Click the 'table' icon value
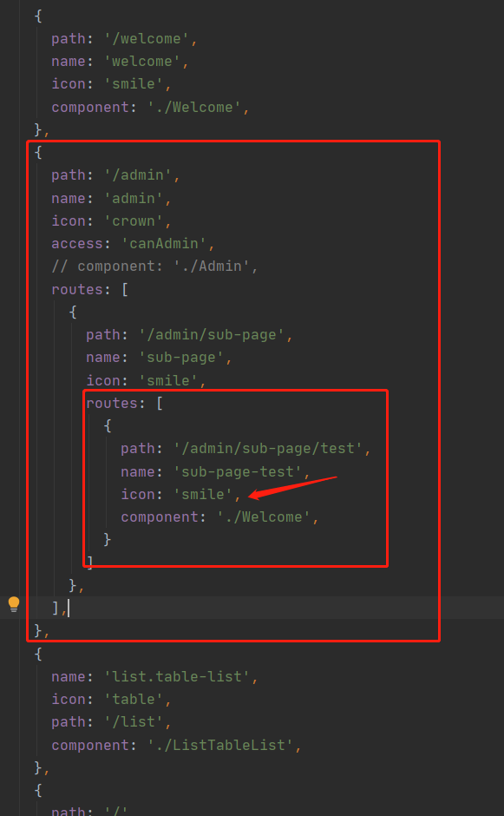Image resolution: width=504 pixels, height=816 pixels. point(134,699)
